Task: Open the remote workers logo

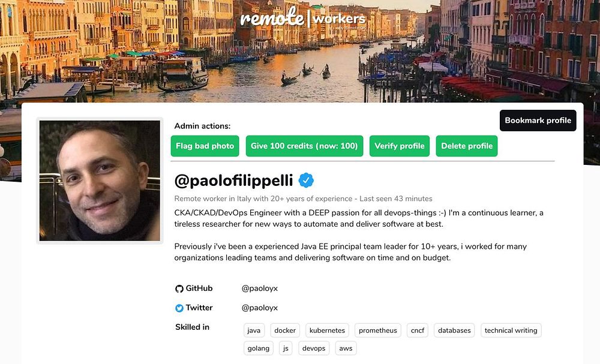Action: point(303,17)
